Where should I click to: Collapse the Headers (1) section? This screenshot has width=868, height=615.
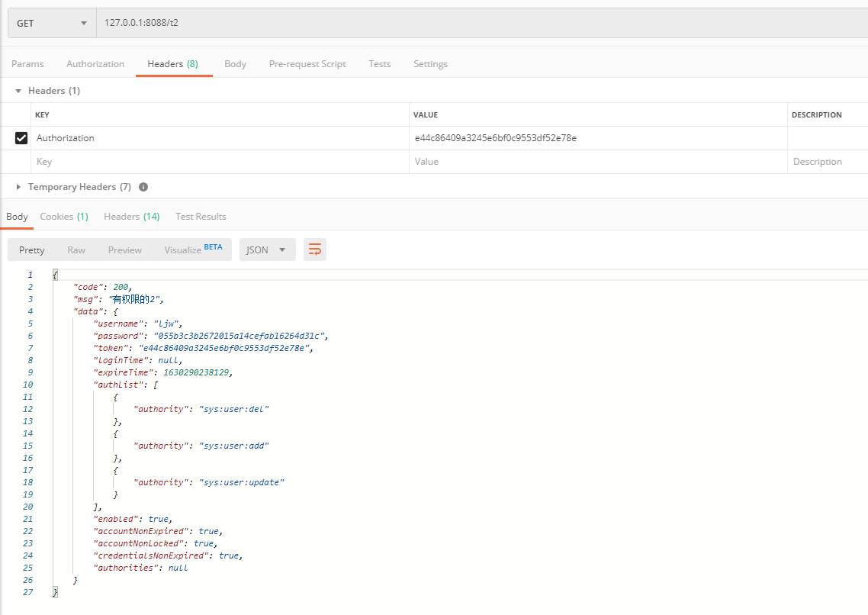point(18,91)
